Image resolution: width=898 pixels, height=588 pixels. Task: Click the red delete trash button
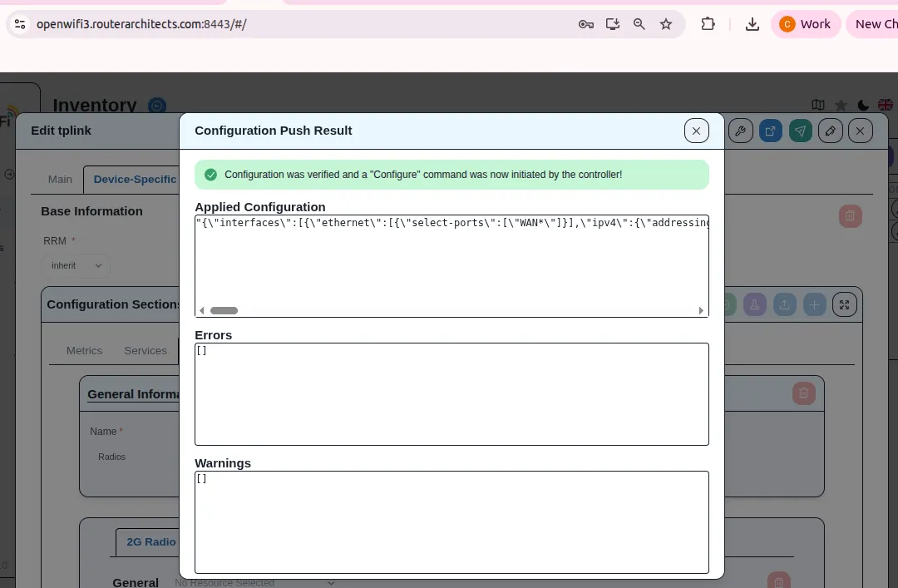point(850,215)
